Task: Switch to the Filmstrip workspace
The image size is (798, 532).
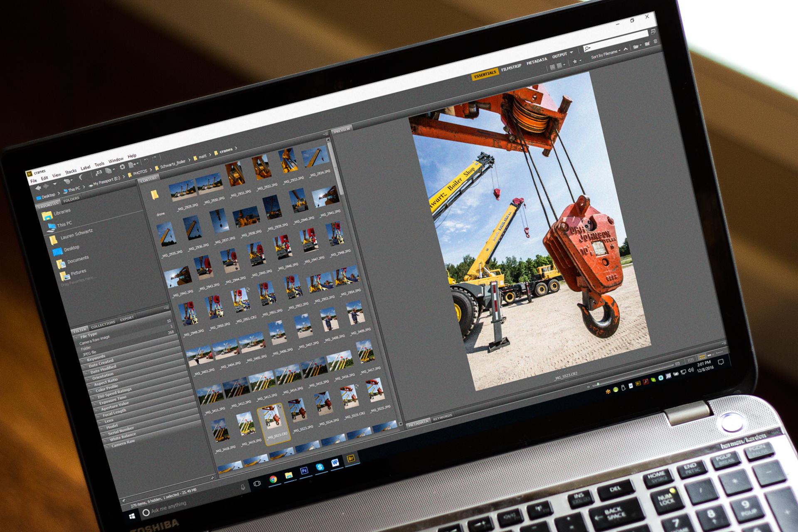Action: click(511, 67)
